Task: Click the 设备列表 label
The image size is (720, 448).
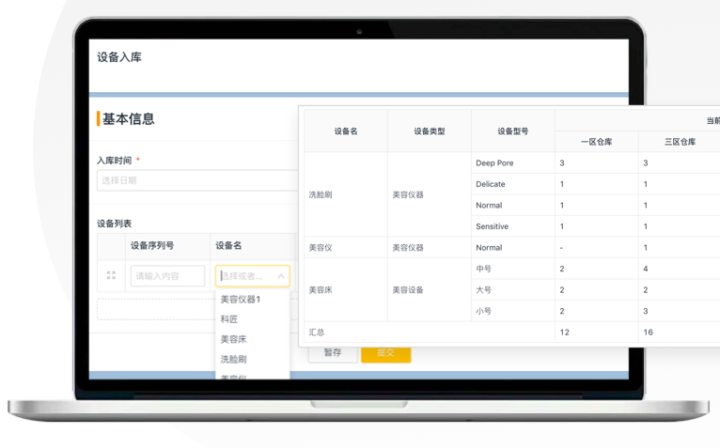Action: coord(114,224)
